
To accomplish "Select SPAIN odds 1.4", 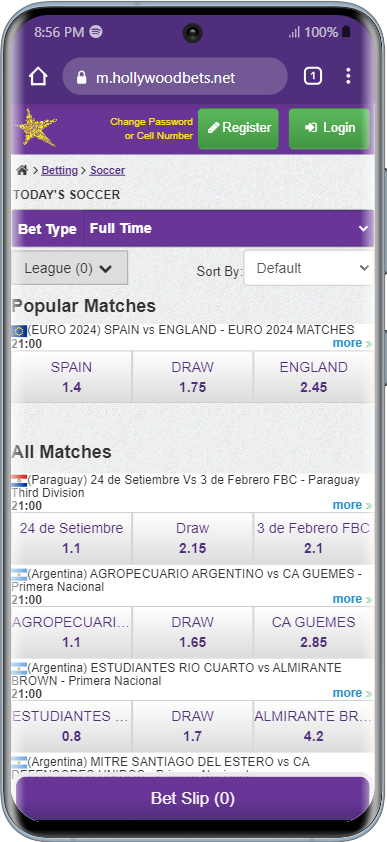I will click(71, 377).
